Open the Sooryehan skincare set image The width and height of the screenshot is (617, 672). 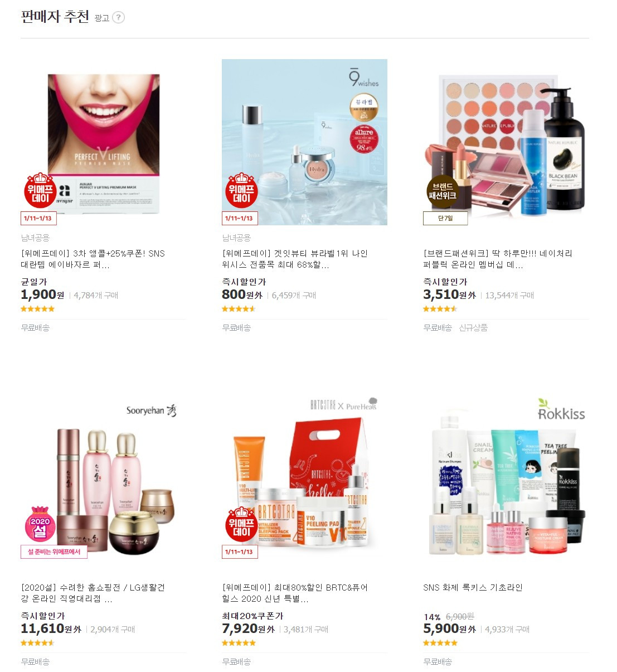pos(104,476)
